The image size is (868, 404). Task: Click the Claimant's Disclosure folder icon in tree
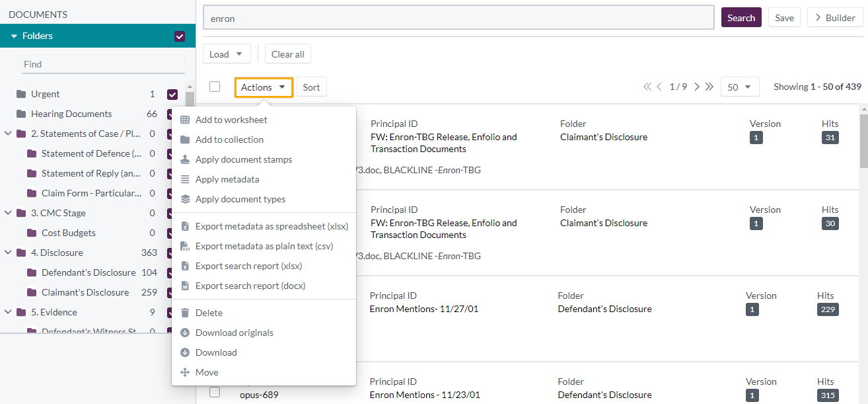[32, 292]
